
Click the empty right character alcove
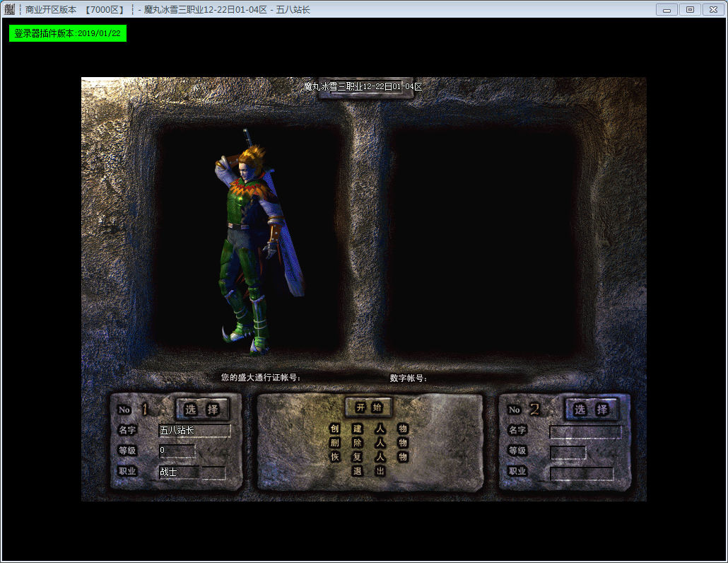(x=483, y=239)
